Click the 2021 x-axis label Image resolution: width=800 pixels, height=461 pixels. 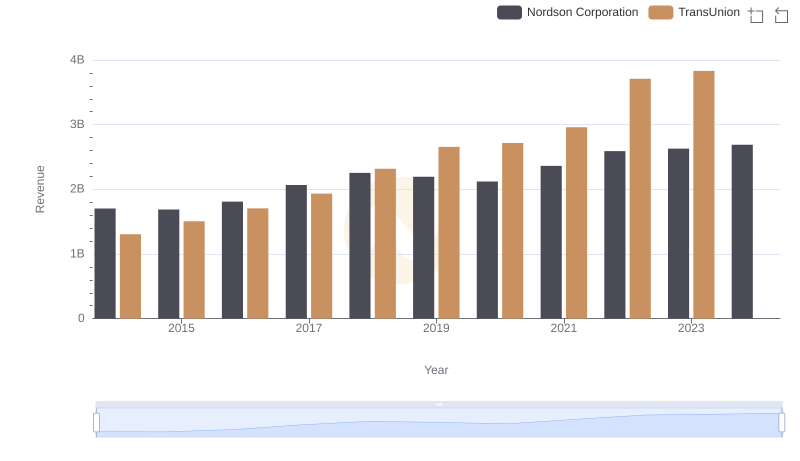563,328
